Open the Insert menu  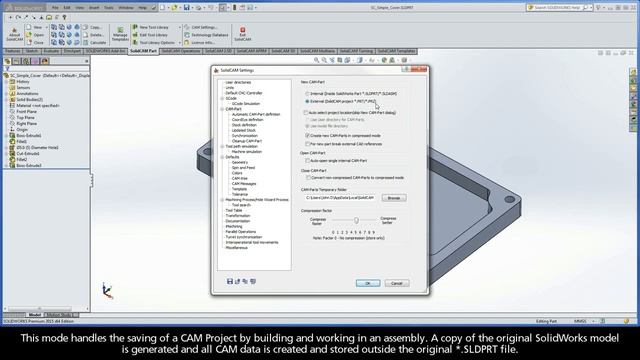pos(94,7)
